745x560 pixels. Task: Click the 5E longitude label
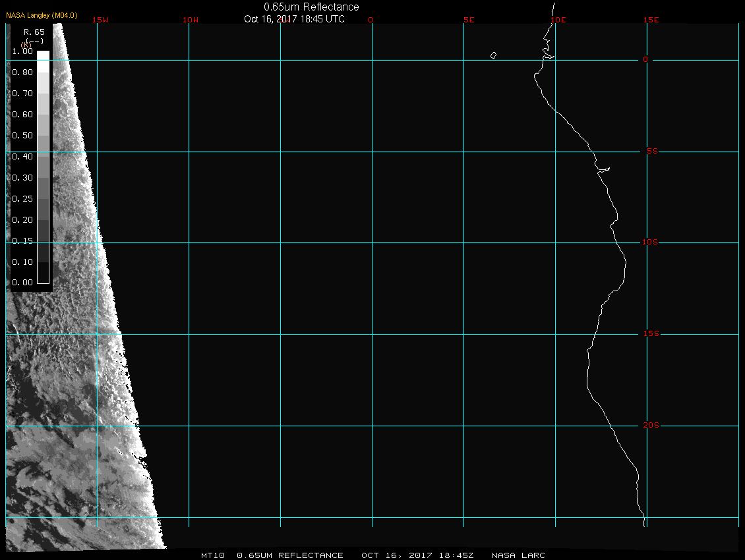click(469, 20)
